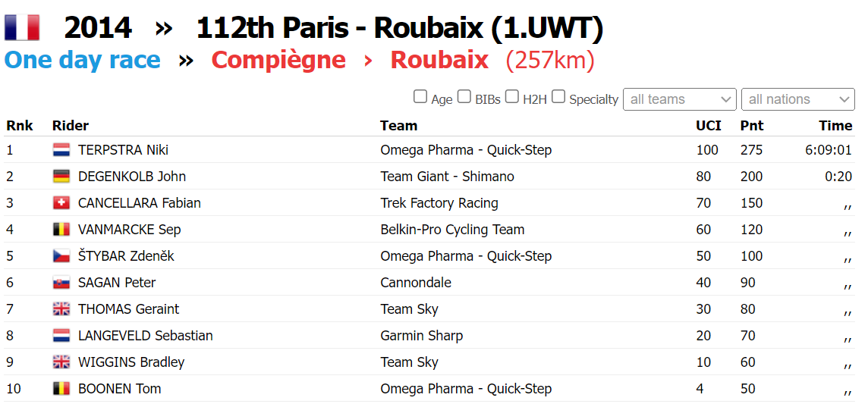Viewport: 868px width, 404px height.
Task: Click the British flag next to Thomas Geraint
Action: click(x=61, y=309)
